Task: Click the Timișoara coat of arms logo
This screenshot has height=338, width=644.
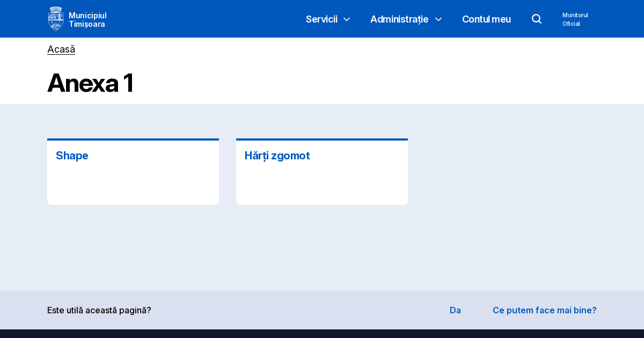Action: coord(56,19)
